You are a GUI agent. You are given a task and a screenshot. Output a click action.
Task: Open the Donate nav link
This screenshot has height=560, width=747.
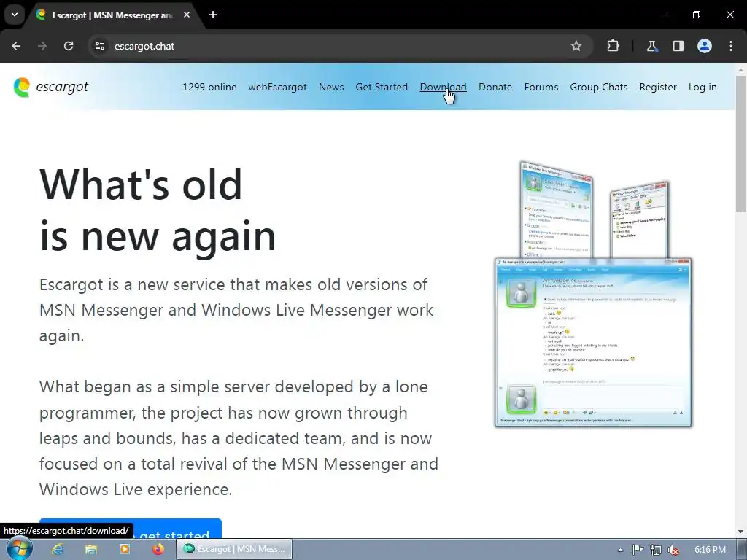tap(495, 87)
